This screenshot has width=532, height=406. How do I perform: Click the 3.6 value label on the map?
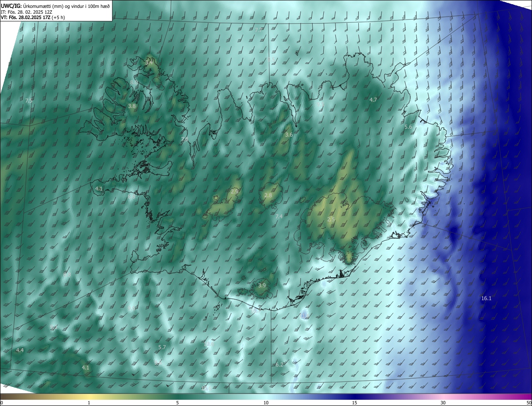pyautogui.click(x=289, y=135)
